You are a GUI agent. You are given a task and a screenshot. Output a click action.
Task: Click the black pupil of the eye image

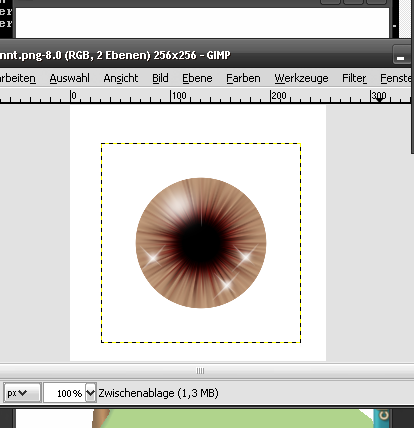tap(201, 243)
